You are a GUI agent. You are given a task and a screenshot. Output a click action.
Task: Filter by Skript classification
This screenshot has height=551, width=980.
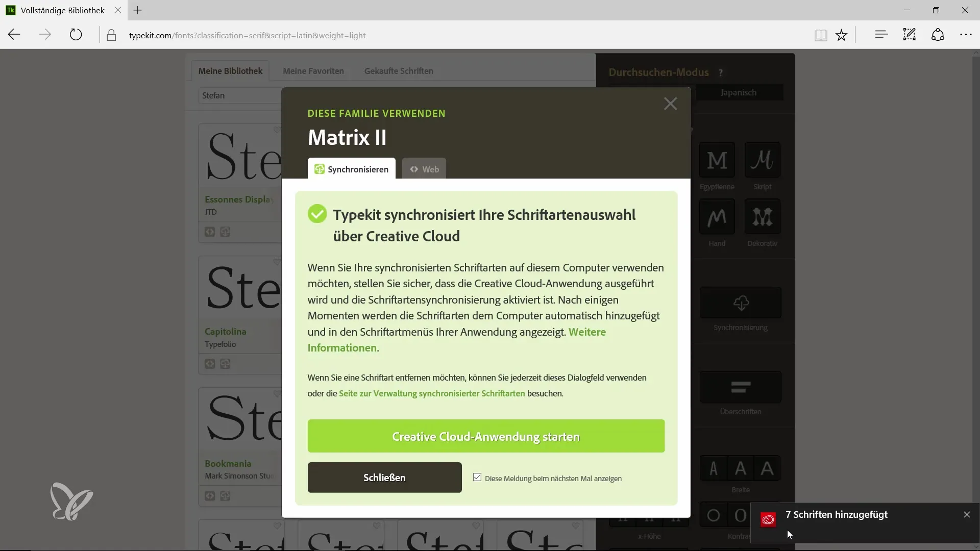pos(763,160)
